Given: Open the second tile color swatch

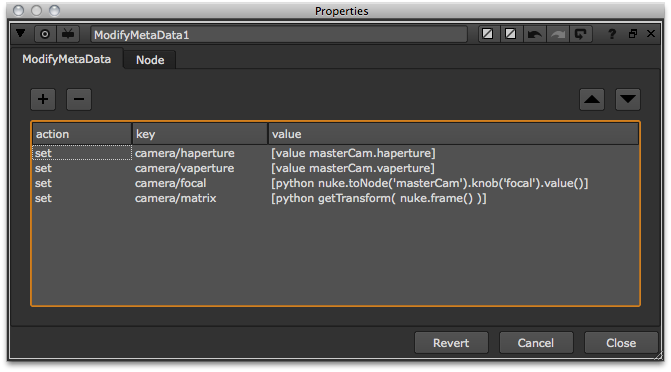Looking at the screenshot, I should point(510,34).
